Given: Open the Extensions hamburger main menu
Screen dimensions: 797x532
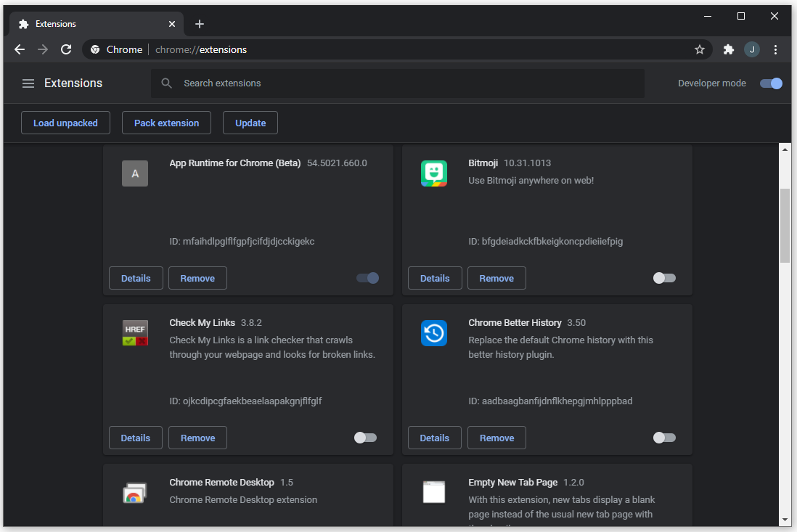Looking at the screenshot, I should click(x=28, y=83).
